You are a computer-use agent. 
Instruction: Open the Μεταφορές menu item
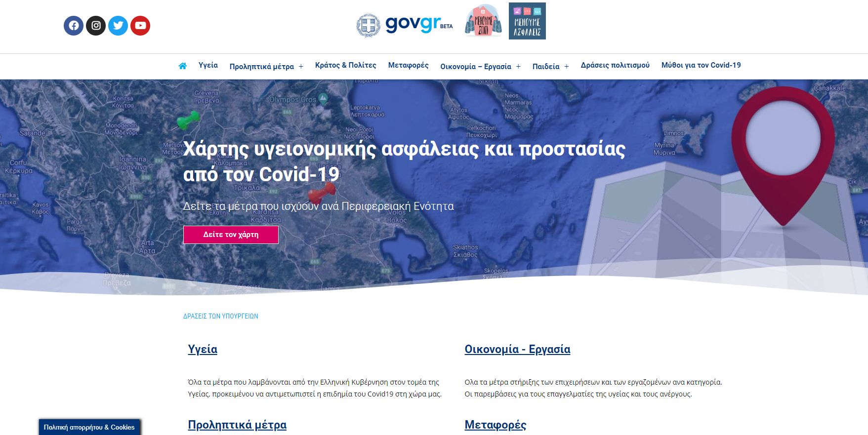(408, 65)
